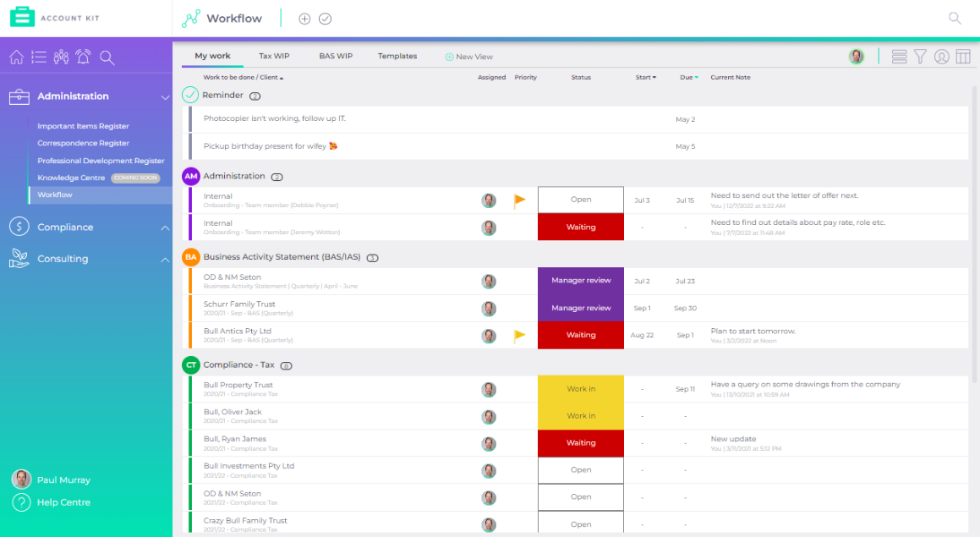Open Bull Investments Pty Ltd work item

249,466
